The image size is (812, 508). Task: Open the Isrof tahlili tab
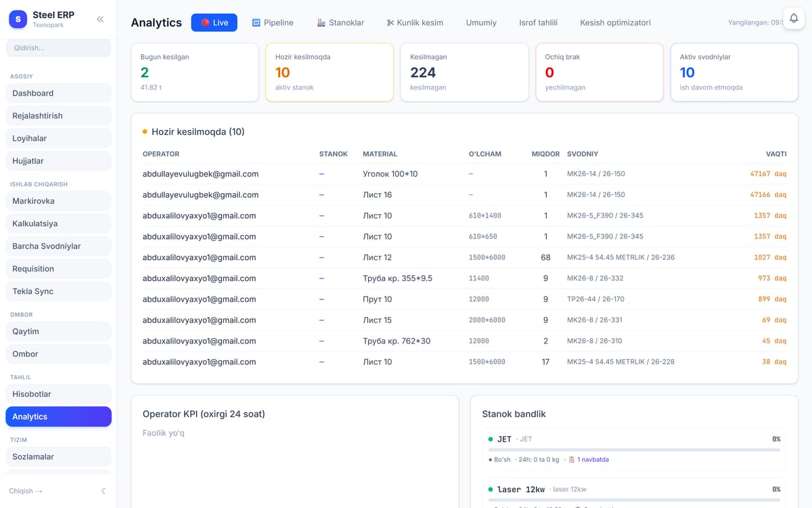[x=538, y=22]
